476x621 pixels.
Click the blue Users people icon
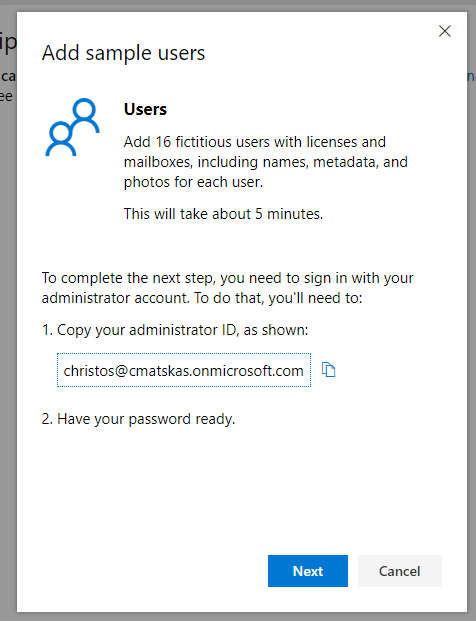click(72, 127)
